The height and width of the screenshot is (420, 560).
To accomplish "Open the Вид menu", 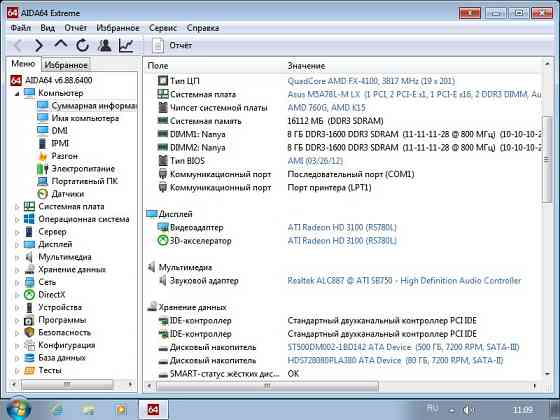I will click(x=48, y=28).
